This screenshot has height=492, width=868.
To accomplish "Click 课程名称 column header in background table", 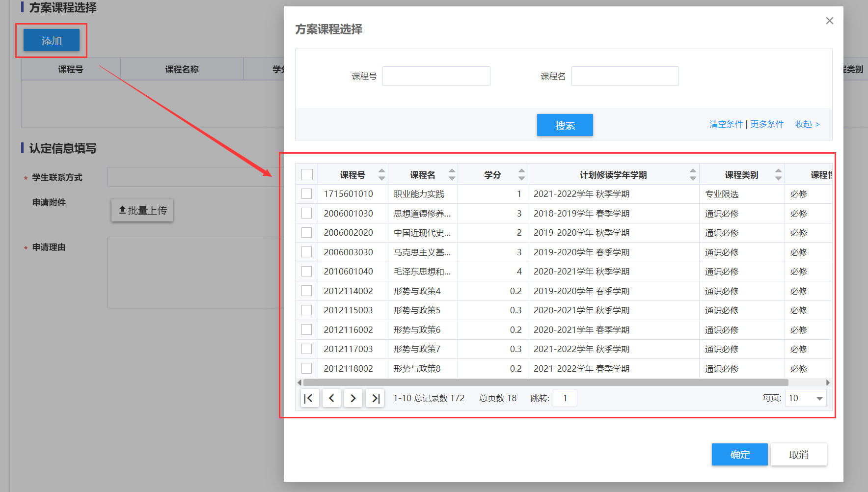I will [x=182, y=69].
